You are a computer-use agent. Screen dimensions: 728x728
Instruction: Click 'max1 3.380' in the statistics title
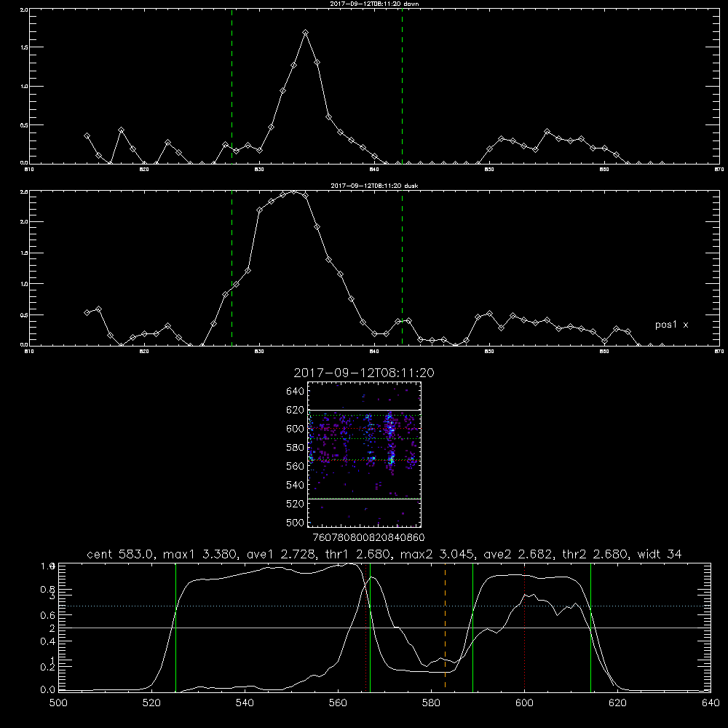coord(201,554)
